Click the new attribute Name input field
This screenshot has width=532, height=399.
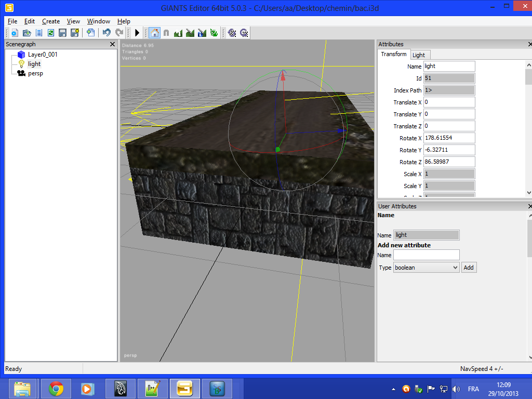coord(427,255)
